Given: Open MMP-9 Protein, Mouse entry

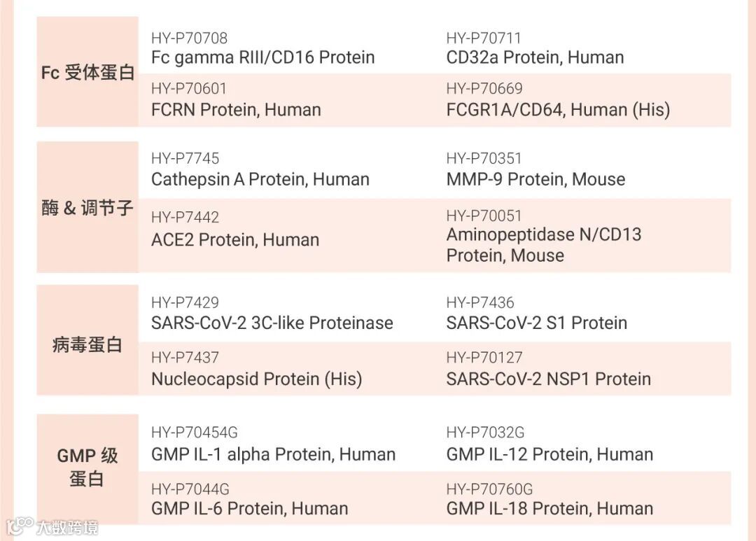Looking at the screenshot, I should coord(535,179).
